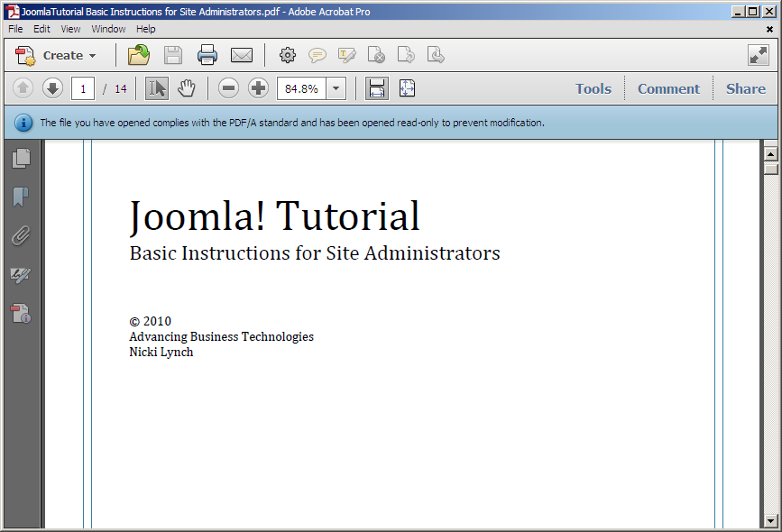782x532 pixels.
Task: Zoom in with the plus button
Action: pos(258,88)
